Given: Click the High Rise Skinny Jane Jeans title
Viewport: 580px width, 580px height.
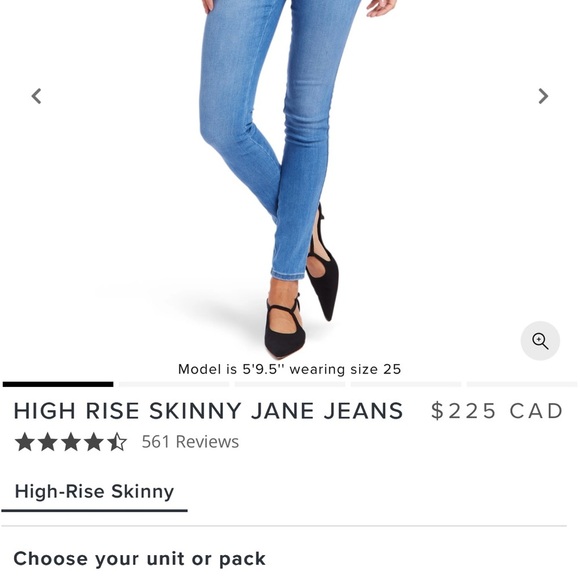Looking at the screenshot, I should [x=208, y=411].
